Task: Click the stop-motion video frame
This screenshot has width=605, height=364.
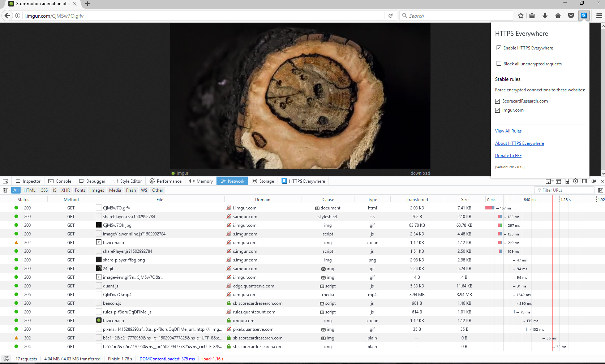Action: tap(300, 96)
